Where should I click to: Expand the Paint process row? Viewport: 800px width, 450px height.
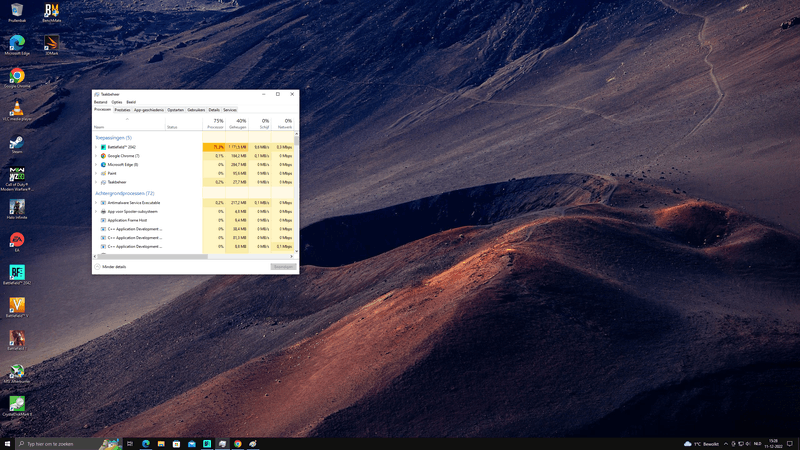(95, 173)
